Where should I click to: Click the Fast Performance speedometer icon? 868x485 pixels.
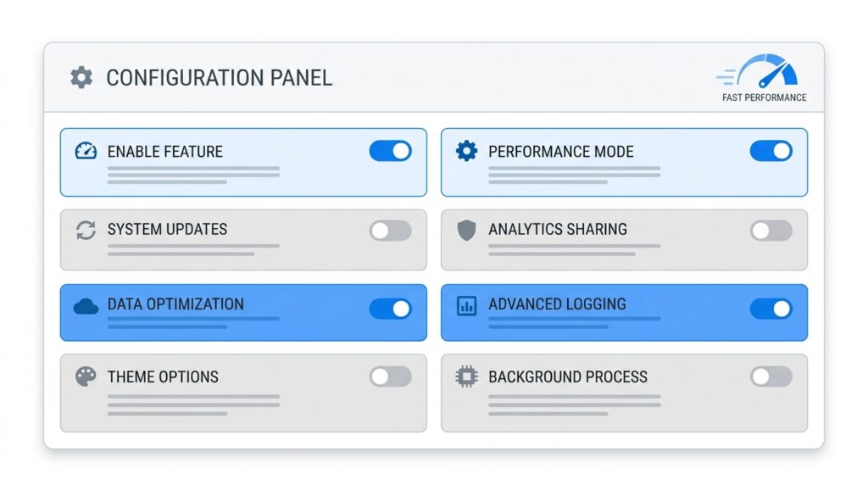coord(757,71)
